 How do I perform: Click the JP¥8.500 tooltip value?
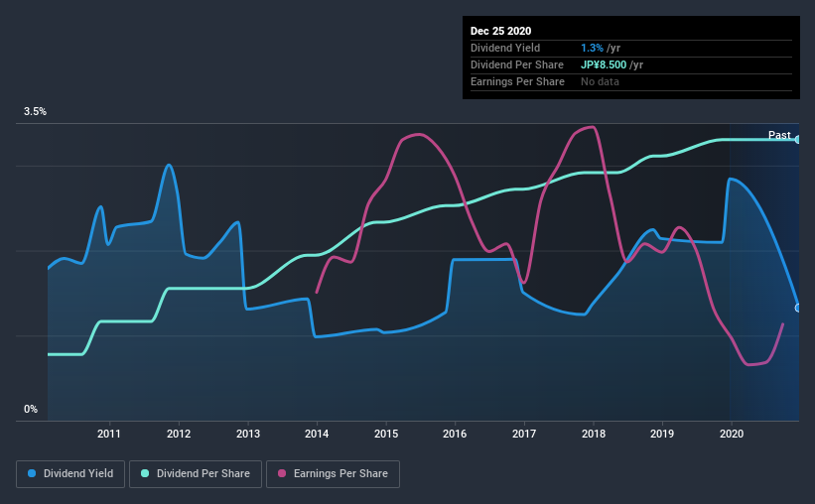coord(604,64)
